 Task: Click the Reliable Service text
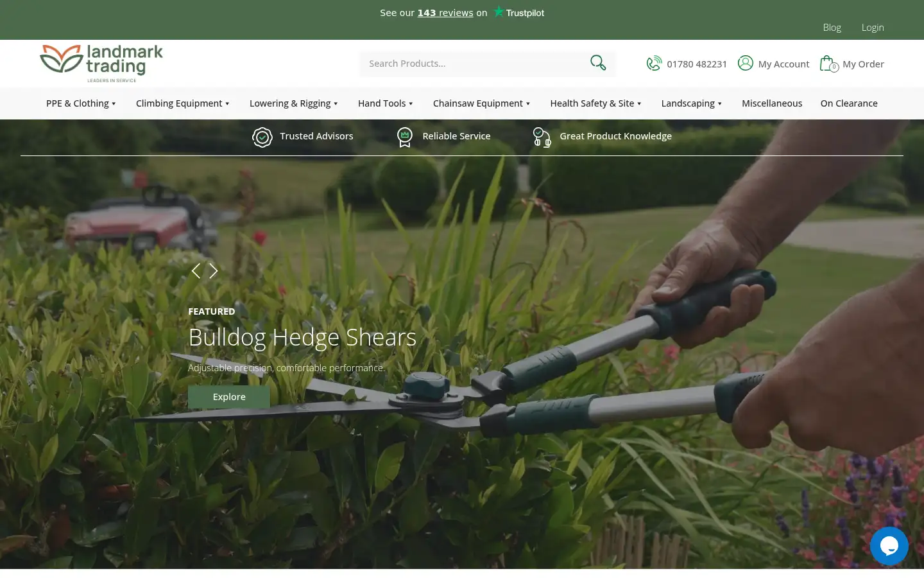pos(456,136)
